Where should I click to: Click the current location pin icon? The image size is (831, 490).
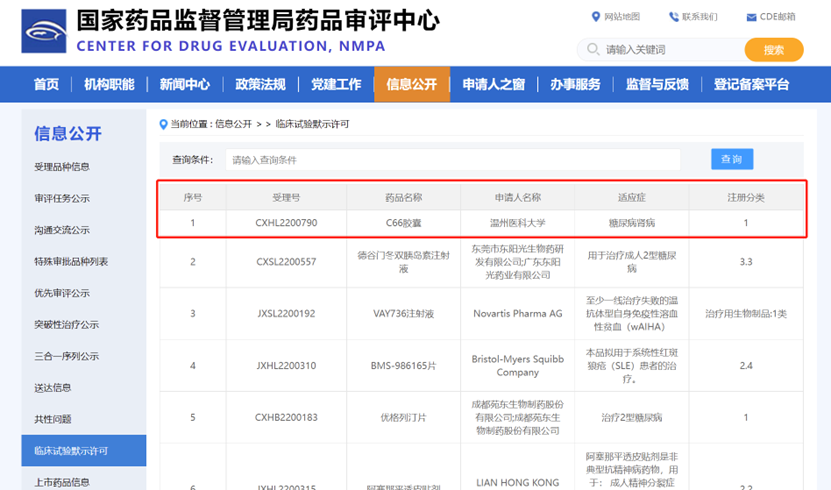tap(163, 124)
